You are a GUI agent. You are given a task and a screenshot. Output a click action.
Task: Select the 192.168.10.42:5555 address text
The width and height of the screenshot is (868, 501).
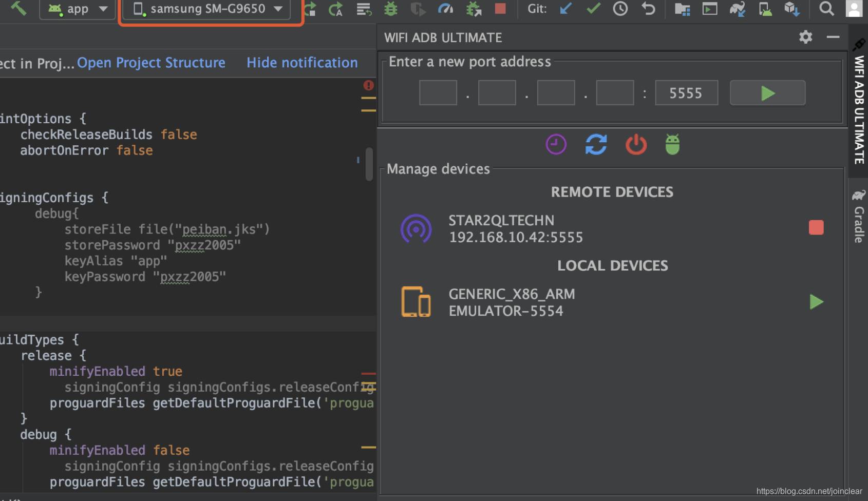(x=516, y=238)
